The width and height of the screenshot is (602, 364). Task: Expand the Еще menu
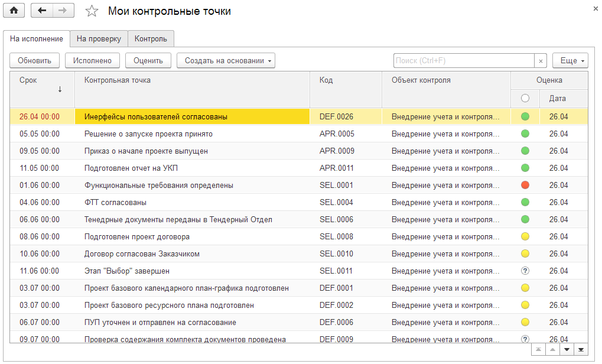[570, 60]
